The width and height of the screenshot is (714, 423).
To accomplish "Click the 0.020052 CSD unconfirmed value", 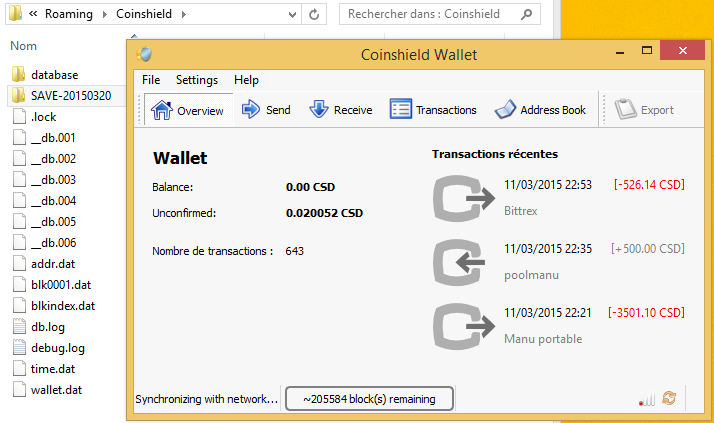I will pyautogui.click(x=324, y=213).
